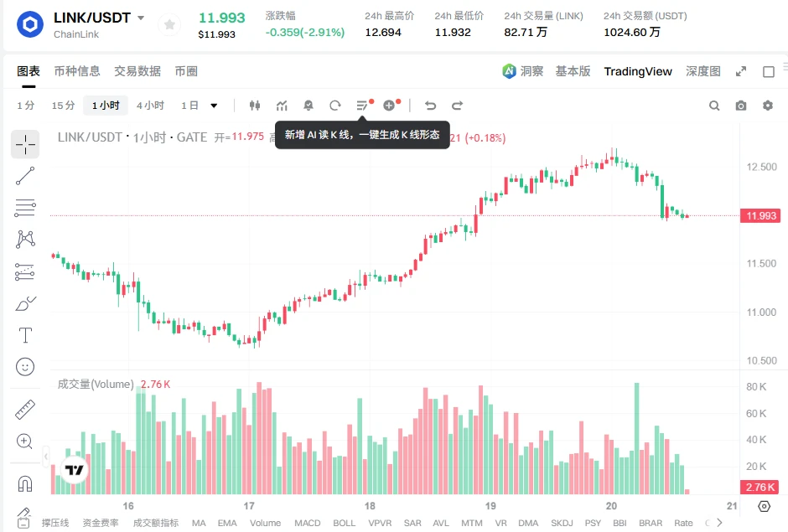Image resolution: width=788 pixels, height=532 pixels.
Task: Open chart settings gear icon
Action: (x=767, y=106)
